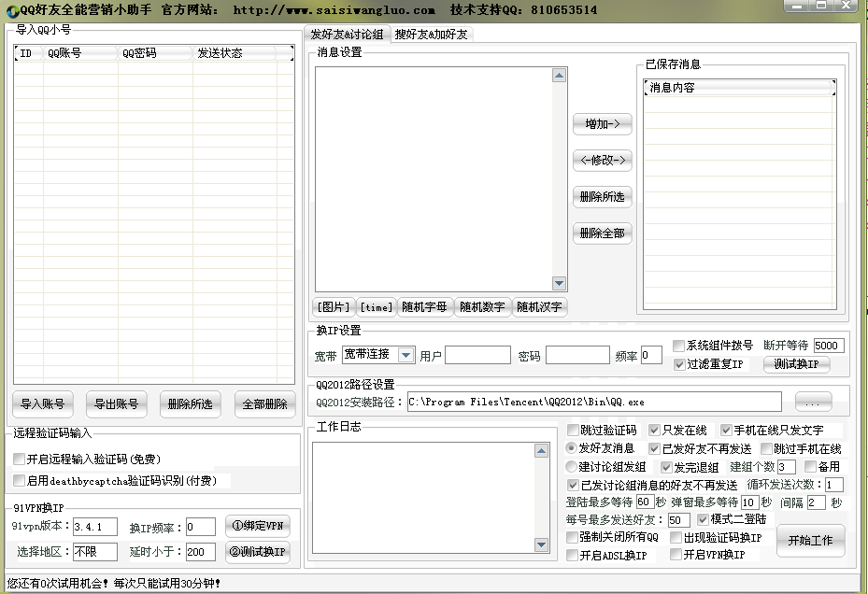Click the 导入账号 button
The width and height of the screenshot is (868, 594).
43,404
